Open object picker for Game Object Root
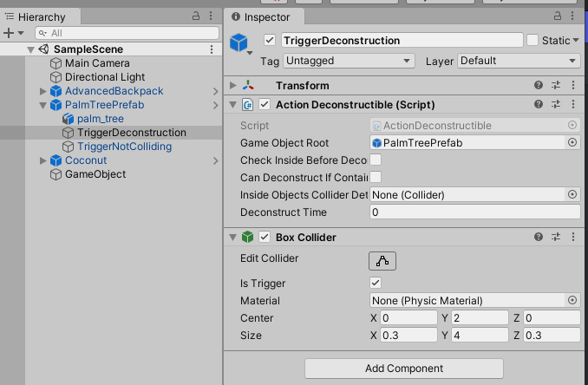588x385 pixels. click(x=572, y=142)
